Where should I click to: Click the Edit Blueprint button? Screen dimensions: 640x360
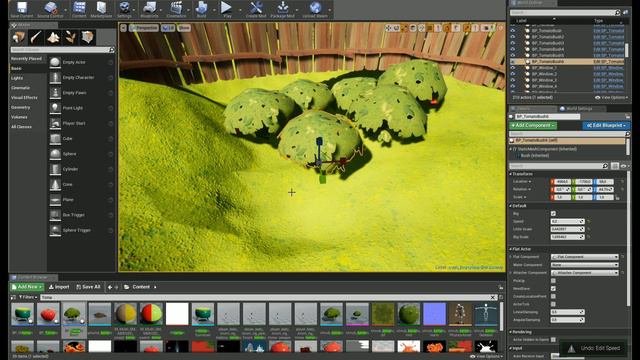coord(606,125)
